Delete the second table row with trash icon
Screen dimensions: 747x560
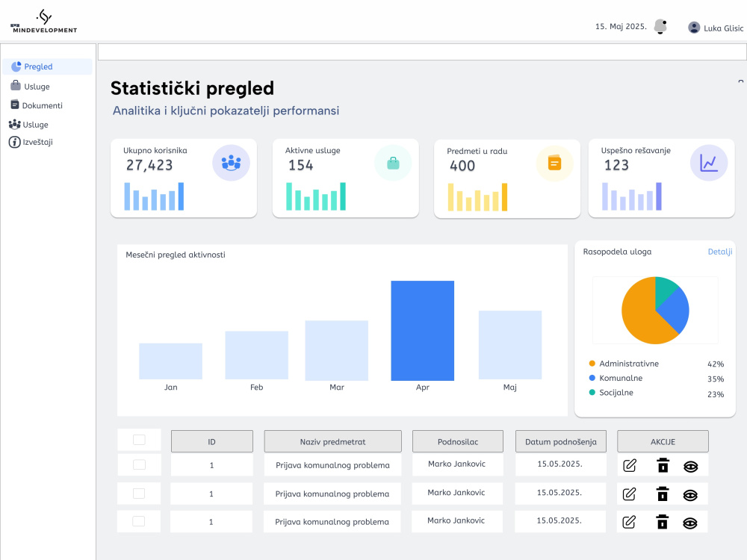(662, 494)
